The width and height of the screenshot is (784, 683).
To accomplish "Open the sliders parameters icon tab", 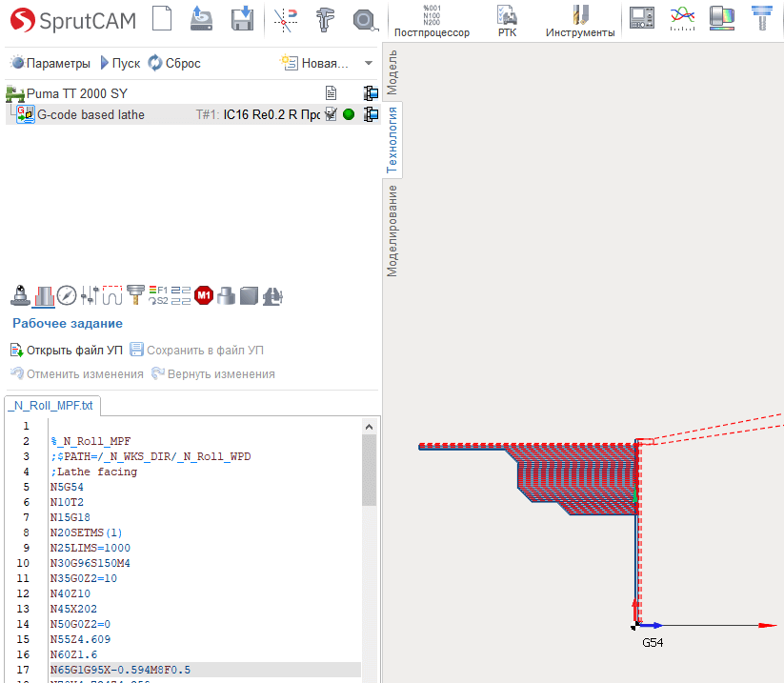I will pyautogui.click(x=90, y=295).
